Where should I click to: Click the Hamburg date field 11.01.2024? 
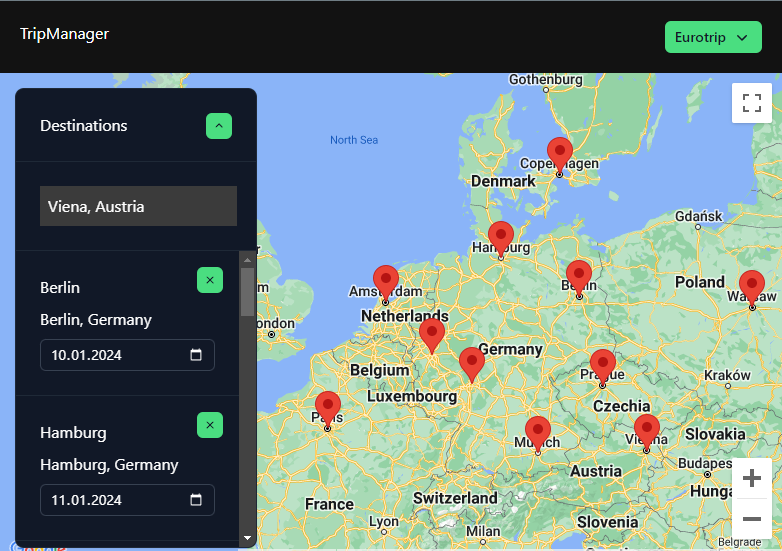(127, 500)
